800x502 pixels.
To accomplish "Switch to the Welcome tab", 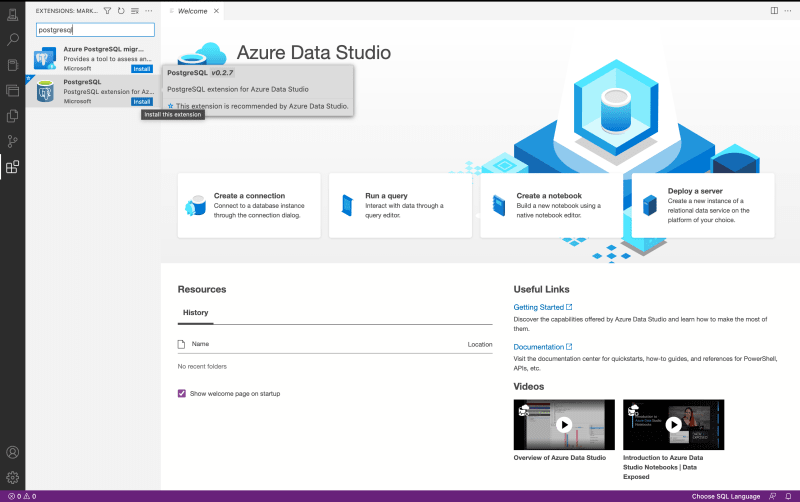I will pos(192,11).
